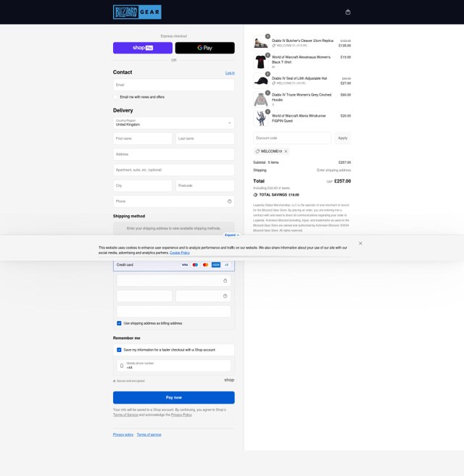This screenshot has height=476, width=464.
Task: Open the Country/Region dropdown
Action: 174,123
